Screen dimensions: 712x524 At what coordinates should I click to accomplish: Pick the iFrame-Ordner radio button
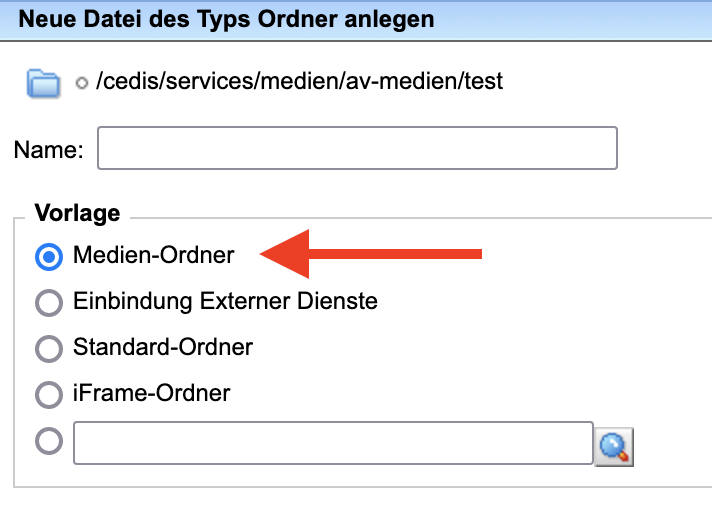point(49,395)
